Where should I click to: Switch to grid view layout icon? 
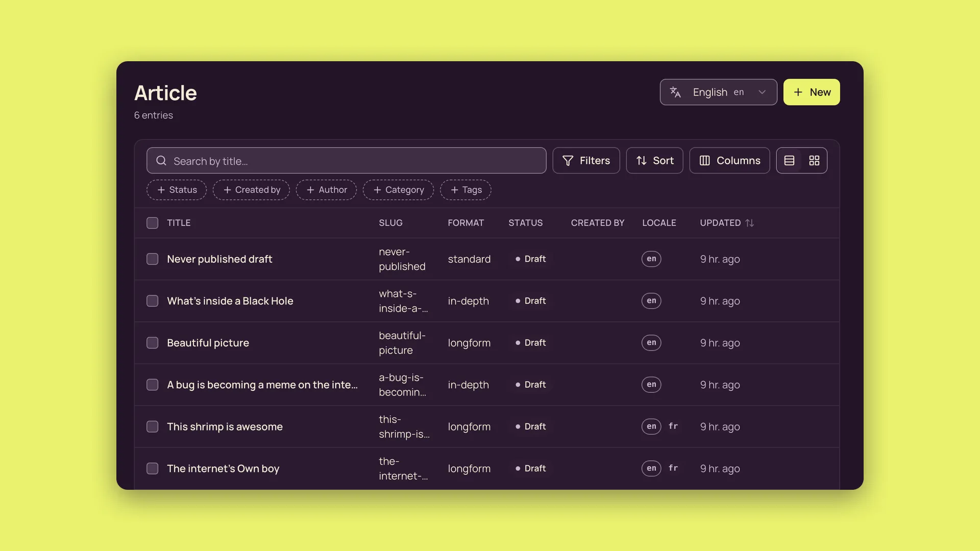coord(814,161)
